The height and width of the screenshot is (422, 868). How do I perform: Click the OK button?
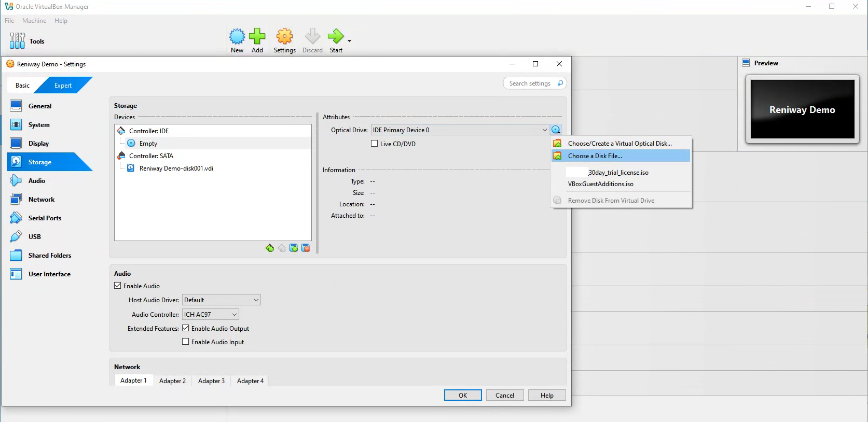pyautogui.click(x=463, y=395)
